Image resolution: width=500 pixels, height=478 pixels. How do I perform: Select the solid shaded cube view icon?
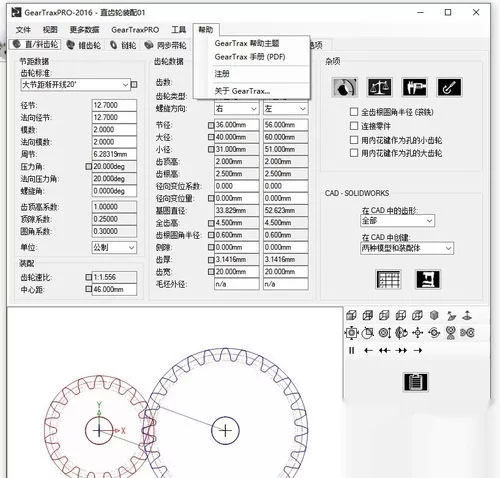pyautogui.click(x=434, y=315)
